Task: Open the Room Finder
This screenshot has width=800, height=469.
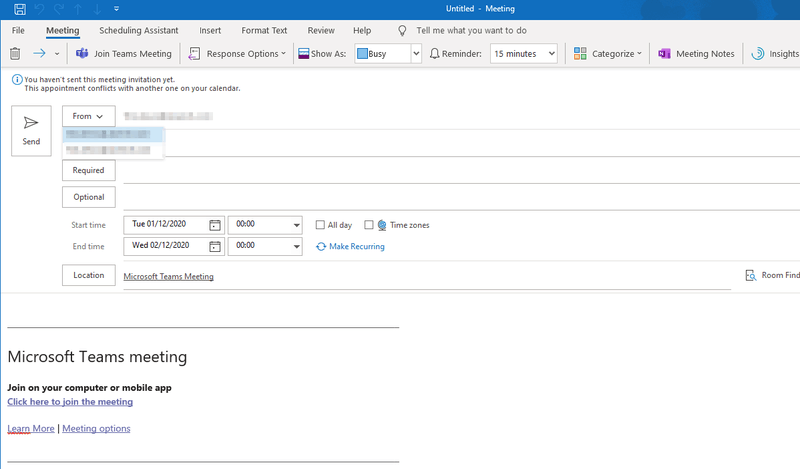Action: click(772, 275)
